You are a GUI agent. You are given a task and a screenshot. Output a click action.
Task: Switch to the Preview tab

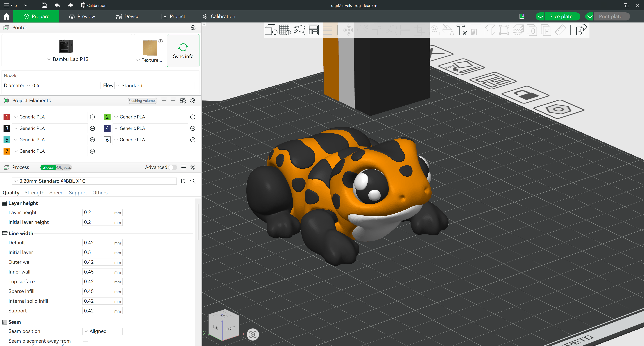[82, 16]
